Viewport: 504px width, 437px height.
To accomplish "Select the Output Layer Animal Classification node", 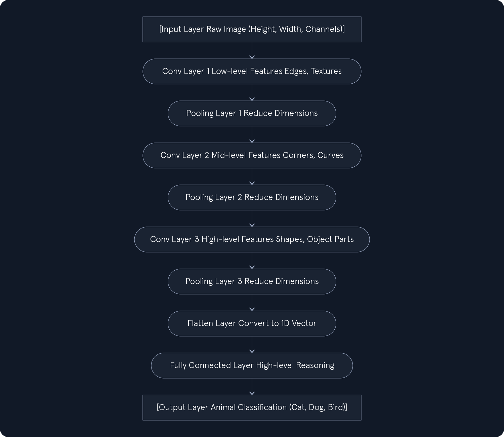I will point(252,407).
